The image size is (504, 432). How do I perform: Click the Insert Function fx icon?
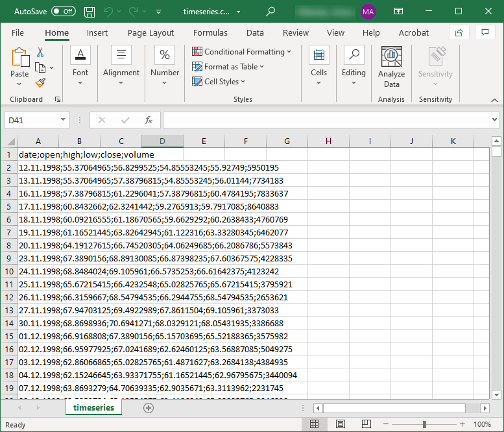[149, 120]
